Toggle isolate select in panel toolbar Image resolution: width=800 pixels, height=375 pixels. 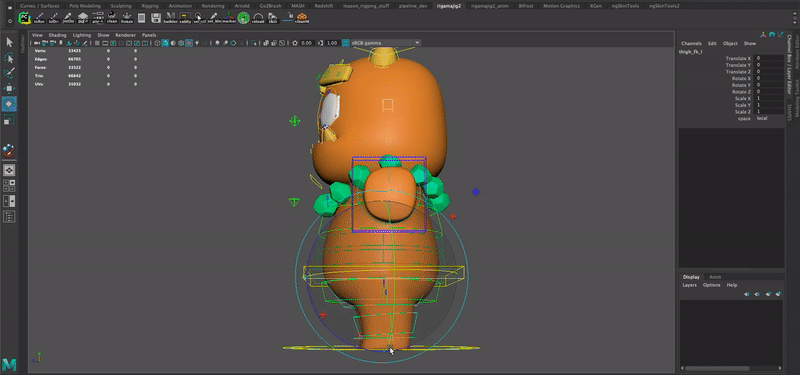(253, 43)
